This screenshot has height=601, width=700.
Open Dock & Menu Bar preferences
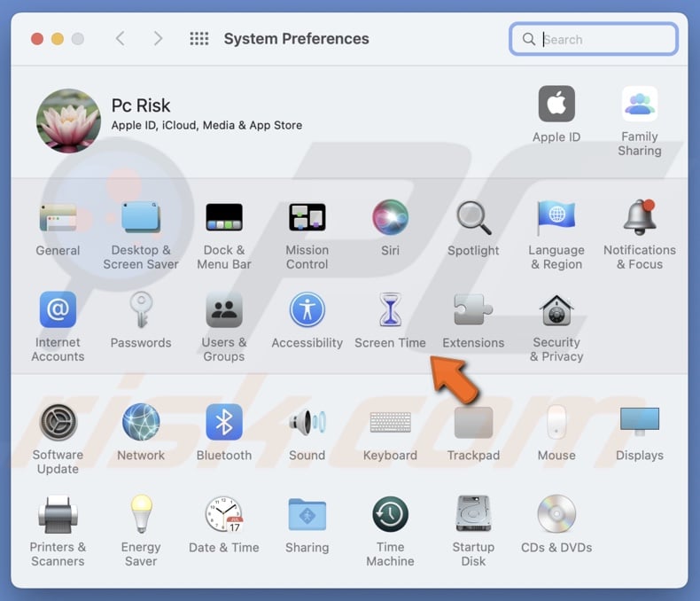224,219
